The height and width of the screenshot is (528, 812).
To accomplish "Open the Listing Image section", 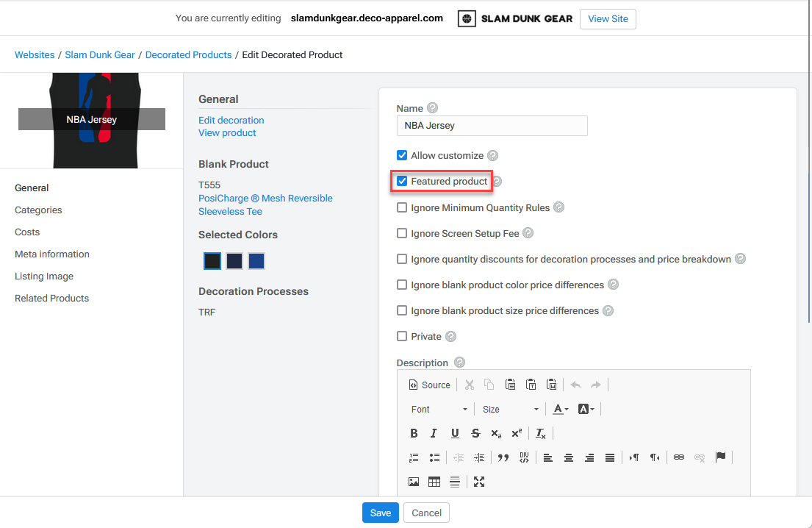I will tap(44, 277).
